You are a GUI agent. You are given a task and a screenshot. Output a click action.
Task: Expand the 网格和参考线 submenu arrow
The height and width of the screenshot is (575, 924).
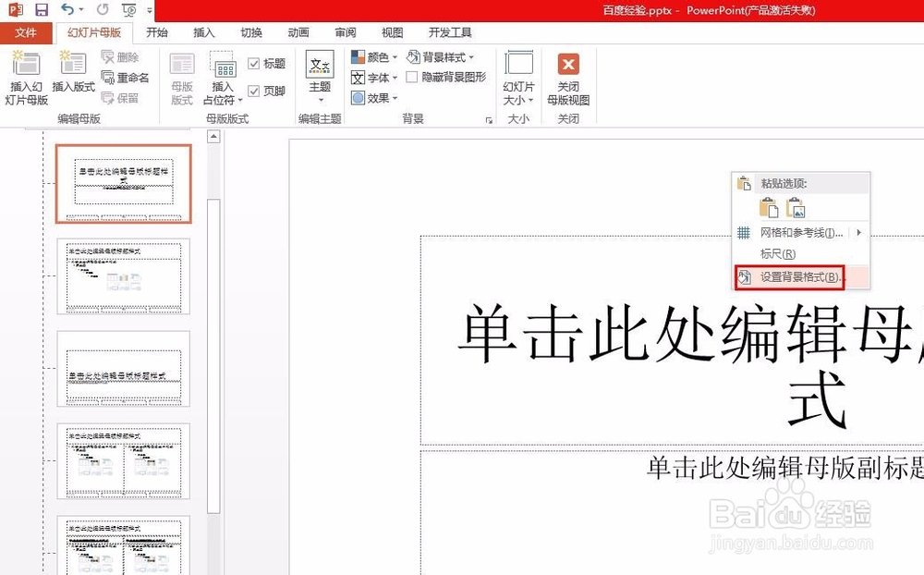[857, 234]
